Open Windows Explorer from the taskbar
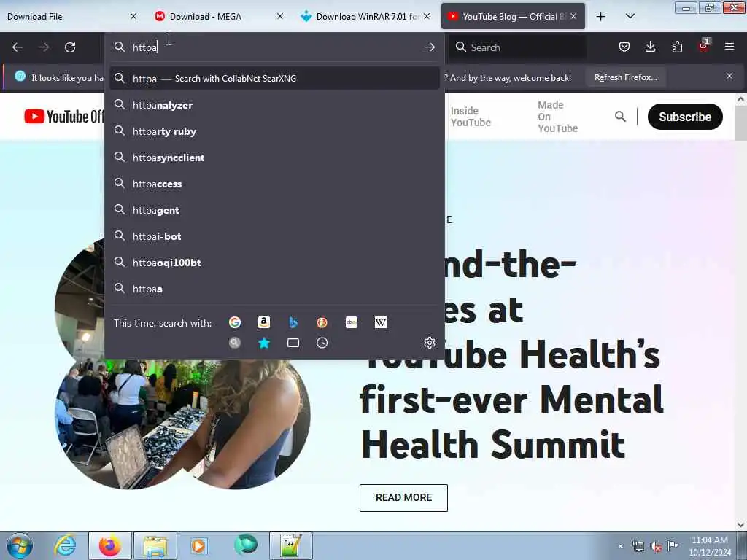 coord(155,545)
